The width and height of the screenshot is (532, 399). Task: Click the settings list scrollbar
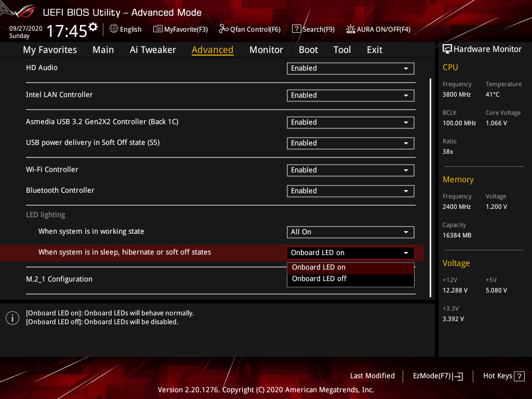430,188
